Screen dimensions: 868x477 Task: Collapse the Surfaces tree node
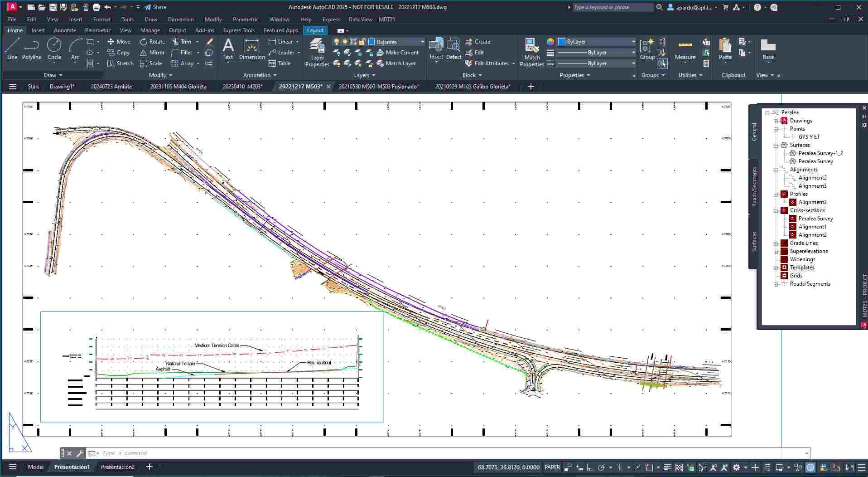pos(776,146)
